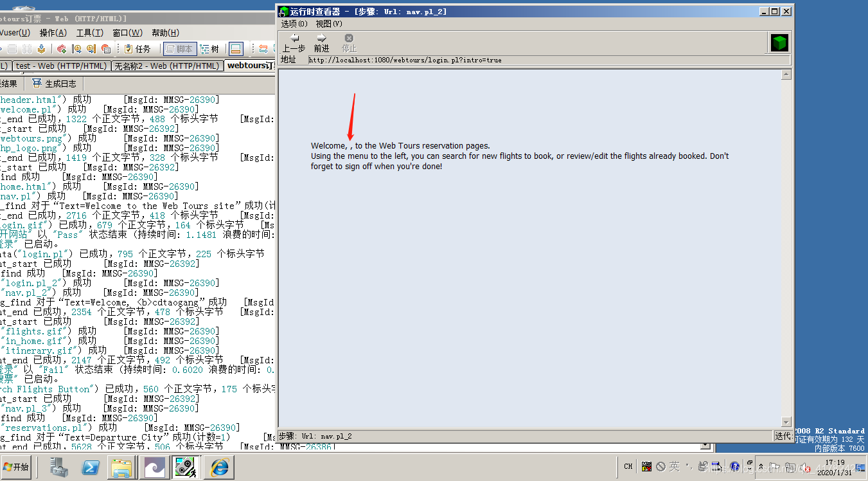This screenshot has width=868, height=481.
Task: Click log line mentioning "rch Flights Button"
Action: click(x=137, y=389)
